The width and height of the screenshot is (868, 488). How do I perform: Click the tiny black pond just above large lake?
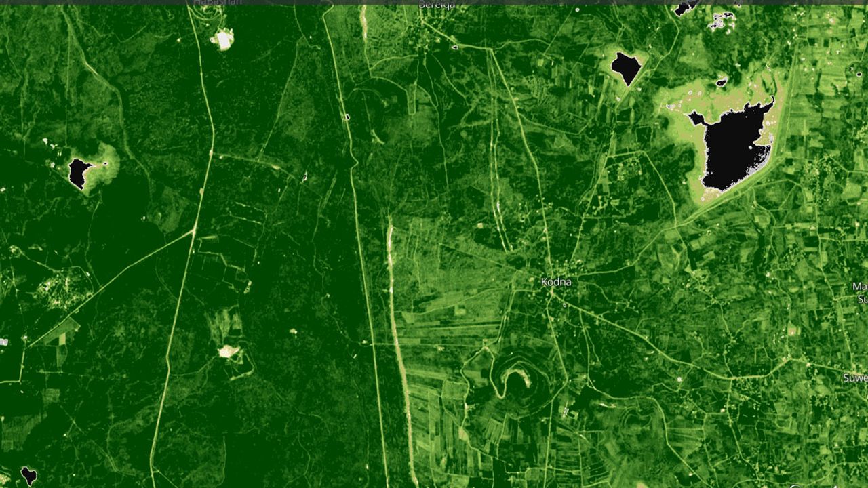(x=721, y=83)
